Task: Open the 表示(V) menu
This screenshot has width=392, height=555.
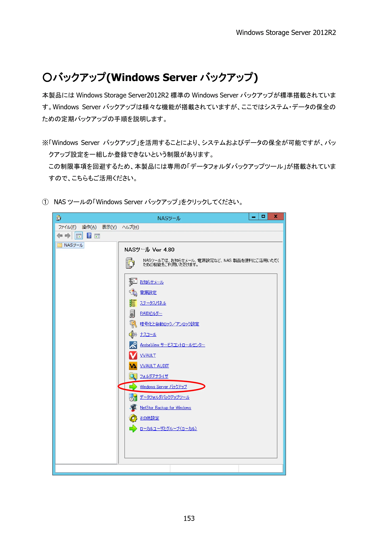Action: coord(109,227)
